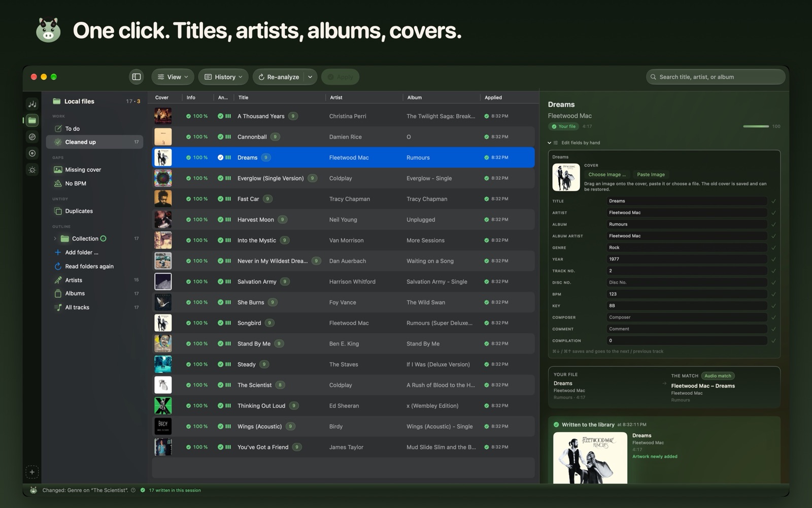812x508 pixels.
Task: Click the Artists microphone icon
Action: click(x=58, y=280)
